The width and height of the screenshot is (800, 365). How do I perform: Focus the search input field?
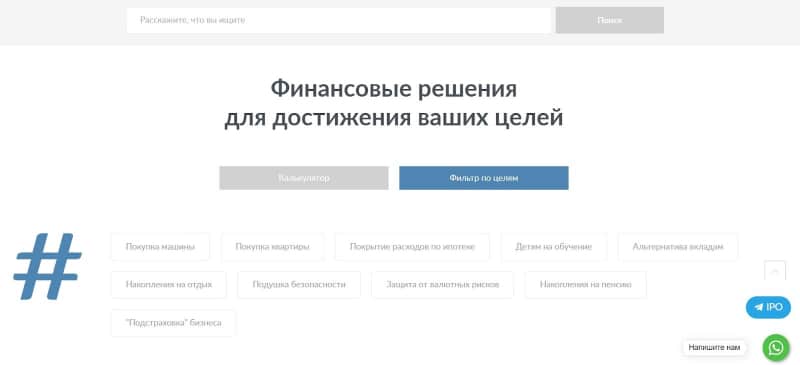point(339,20)
